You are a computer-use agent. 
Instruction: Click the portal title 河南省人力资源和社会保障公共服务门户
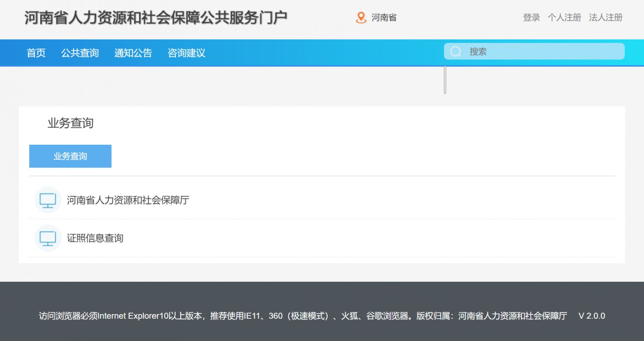coord(156,18)
